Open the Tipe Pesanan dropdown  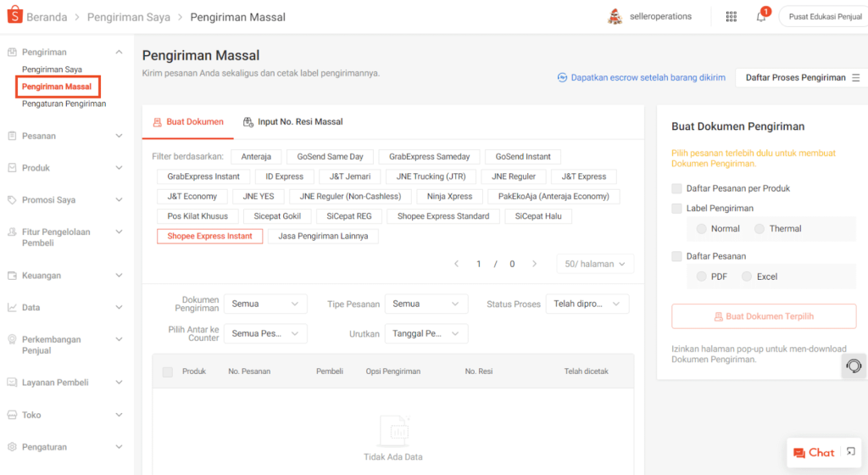coord(426,304)
